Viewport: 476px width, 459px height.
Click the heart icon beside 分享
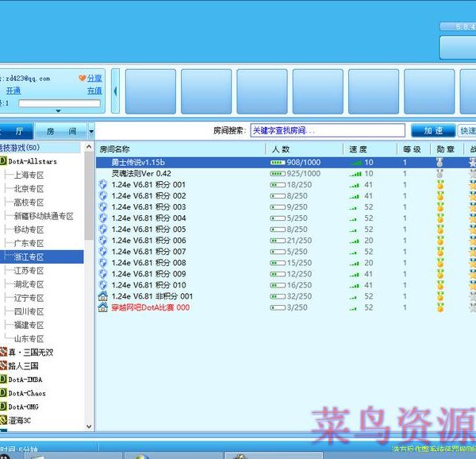(82, 78)
